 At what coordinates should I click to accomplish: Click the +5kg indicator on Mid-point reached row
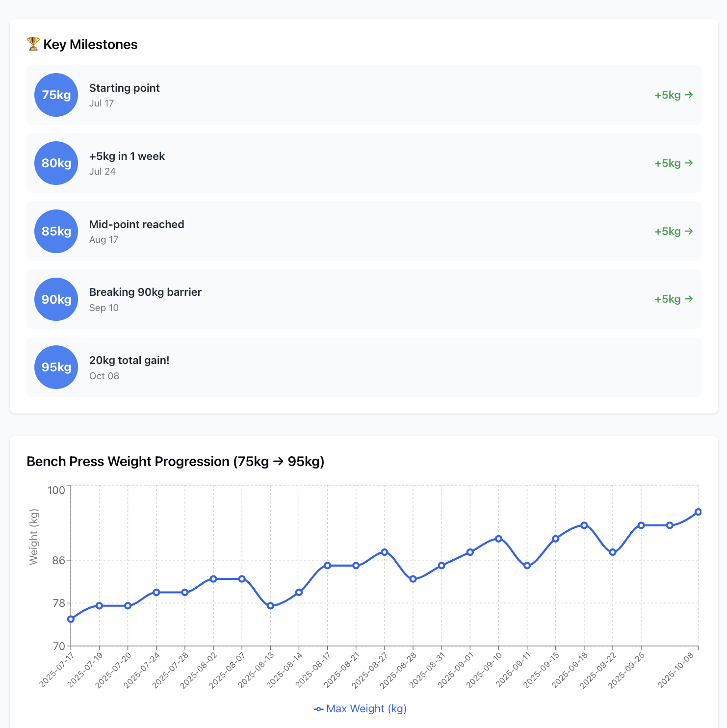(x=673, y=231)
